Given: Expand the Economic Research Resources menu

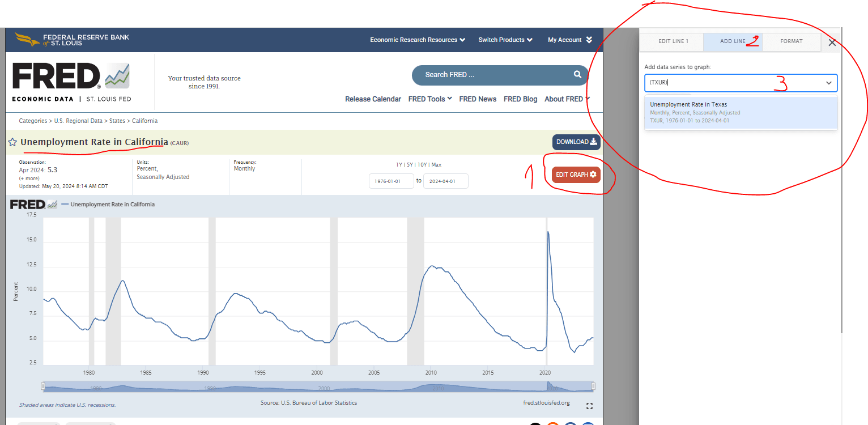Looking at the screenshot, I should [x=417, y=40].
